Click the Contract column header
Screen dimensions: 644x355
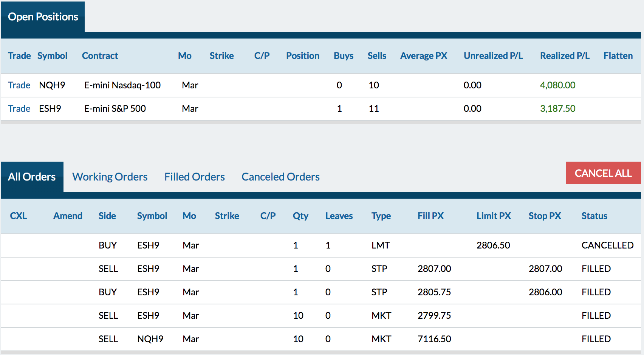100,56
